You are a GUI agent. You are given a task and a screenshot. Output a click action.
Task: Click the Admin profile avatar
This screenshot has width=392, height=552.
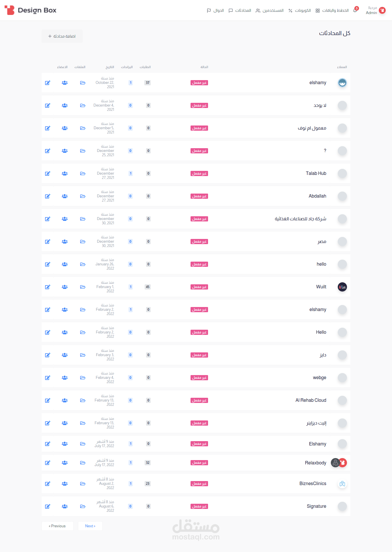[x=382, y=10]
